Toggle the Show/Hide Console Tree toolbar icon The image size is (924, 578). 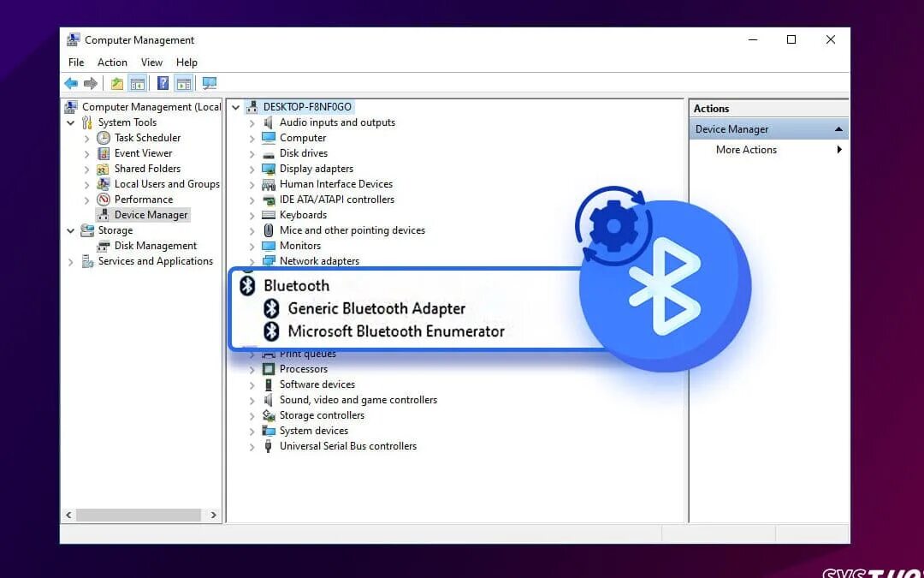[x=137, y=84]
